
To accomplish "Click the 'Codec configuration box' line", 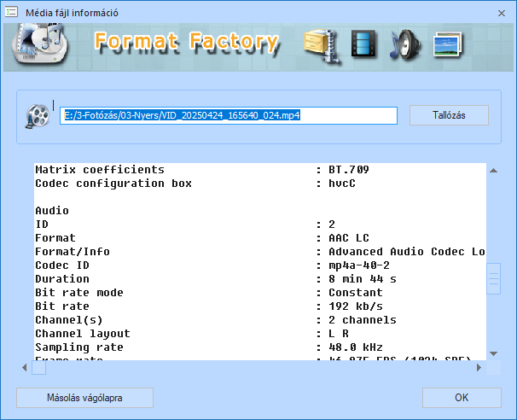I will 113,184.
